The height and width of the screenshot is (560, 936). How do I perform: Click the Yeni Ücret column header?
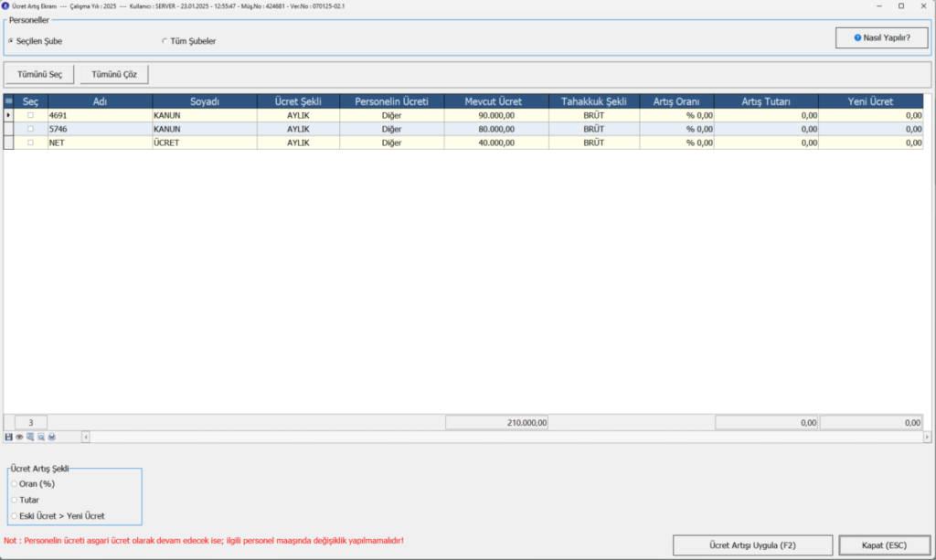870,101
